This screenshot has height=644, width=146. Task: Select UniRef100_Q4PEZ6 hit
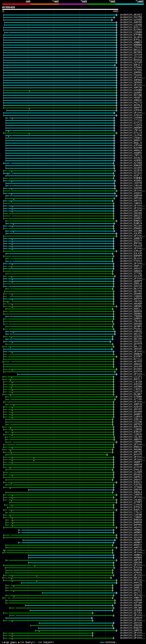point(131,631)
